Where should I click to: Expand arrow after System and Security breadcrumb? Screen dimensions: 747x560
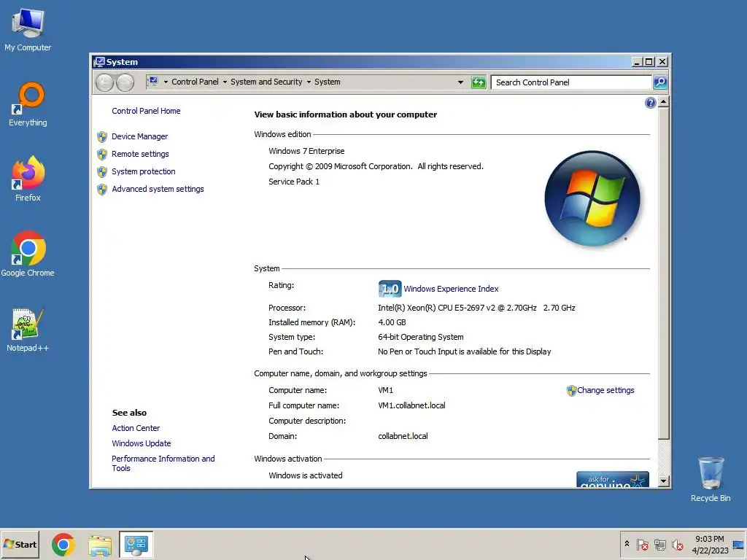[x=309, y=82]
